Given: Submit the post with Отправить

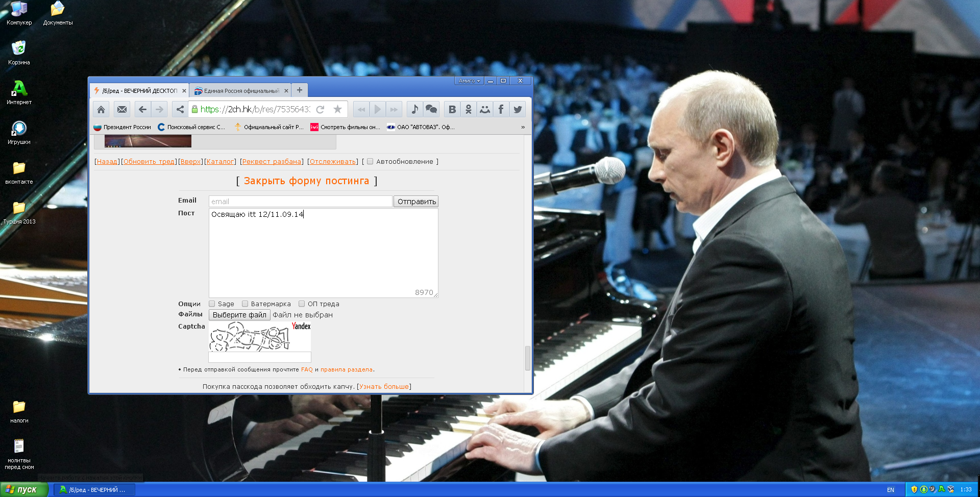Looking at the screenshot, I should 416,202.
